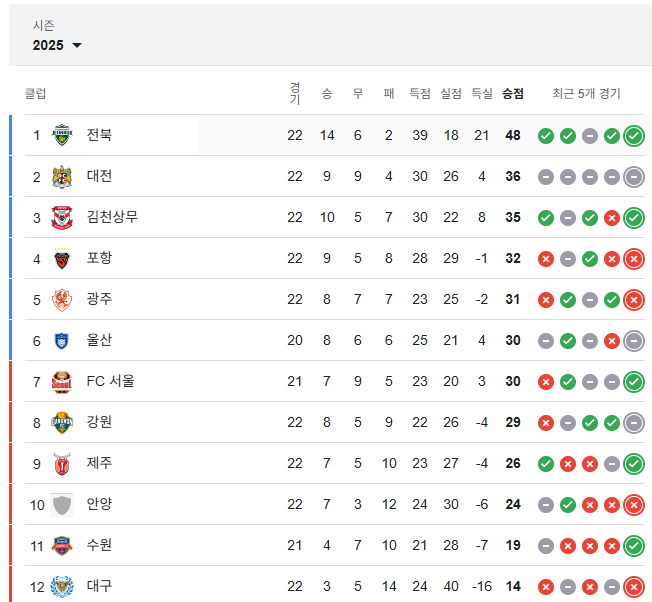
Task: Click the 대전 club crest icon
Action: [62, 176]
